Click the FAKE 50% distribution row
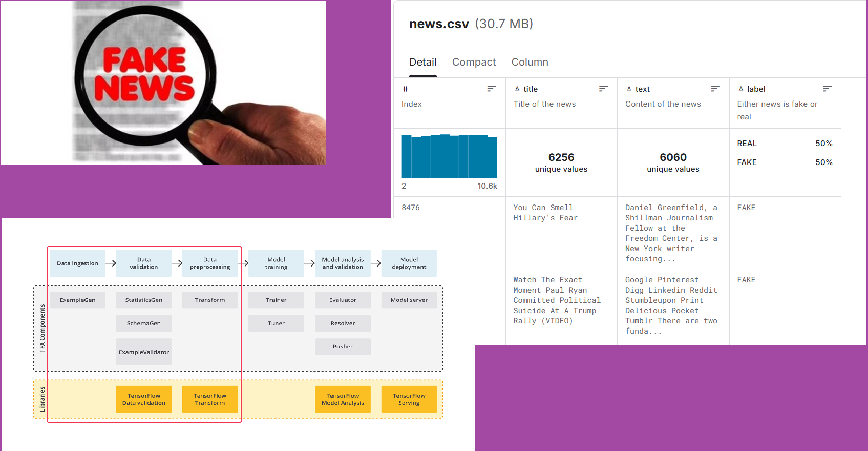868x451 pixels. [x=785, y=162]
